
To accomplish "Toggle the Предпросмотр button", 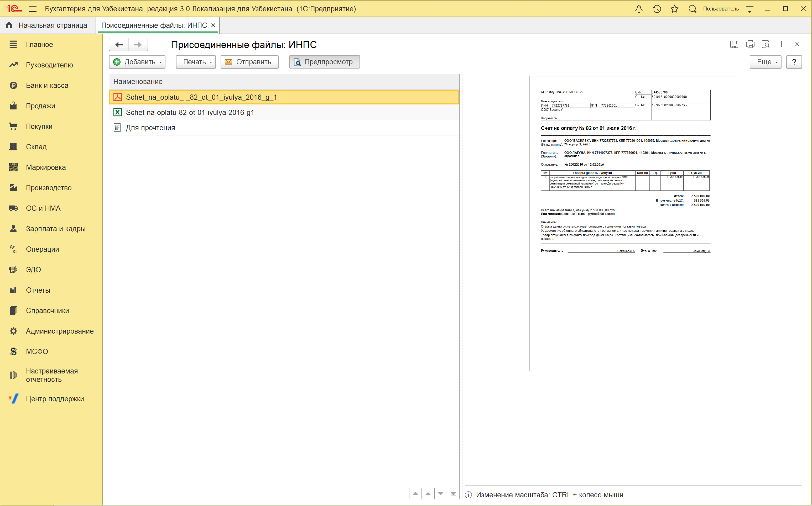I will (325, 62).
